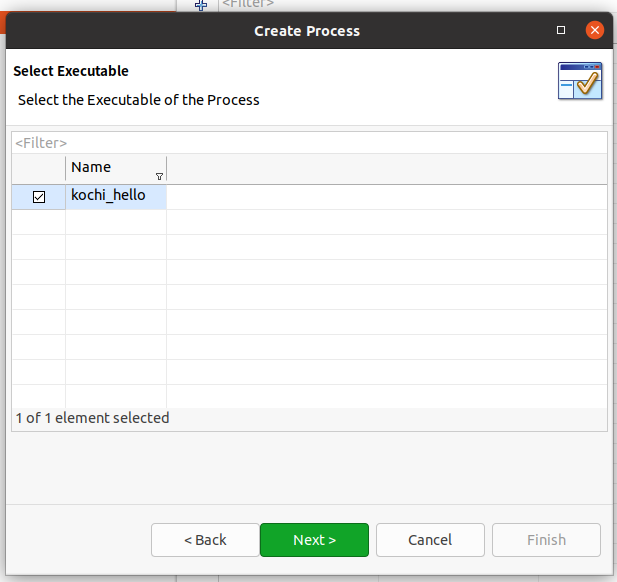Maximize the Create Process dialog

(x=561, y=30)
